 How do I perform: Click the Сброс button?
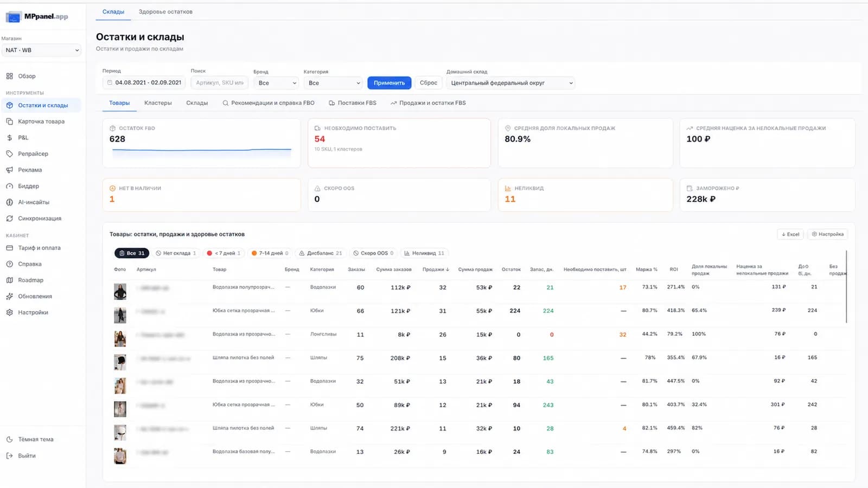click(429, 83)
